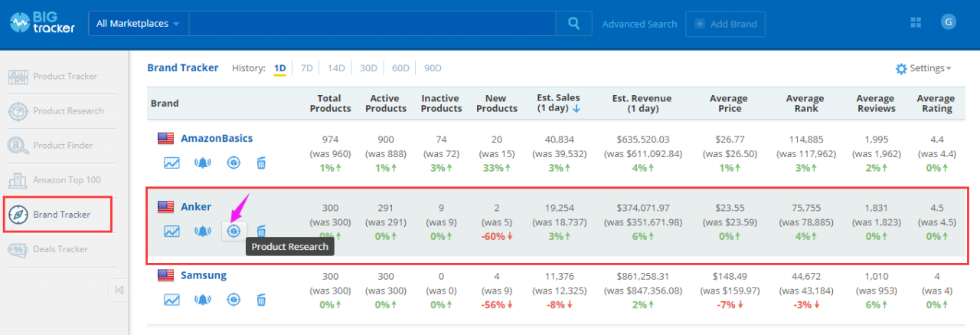Screen dimensions: 980x335
Task: Click Samsung revenue value $861,258.31
Action: pyautogui.click(x=642, y=275)
